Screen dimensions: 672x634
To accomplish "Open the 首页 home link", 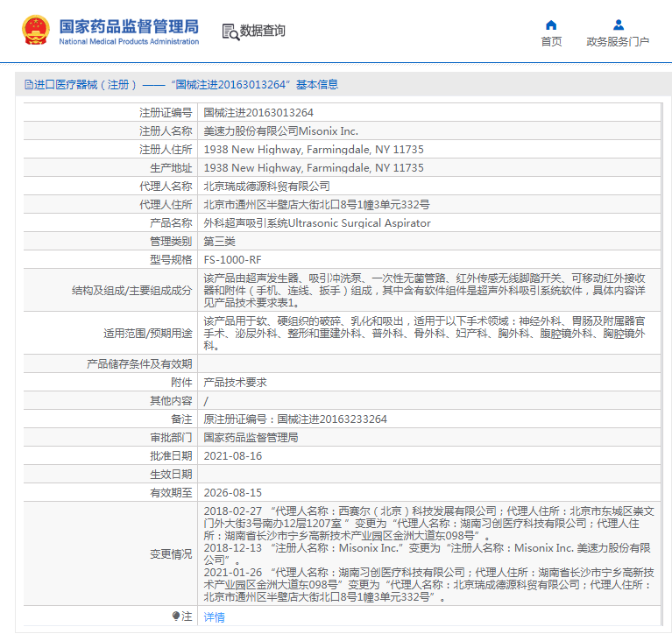I will point(551,41).
